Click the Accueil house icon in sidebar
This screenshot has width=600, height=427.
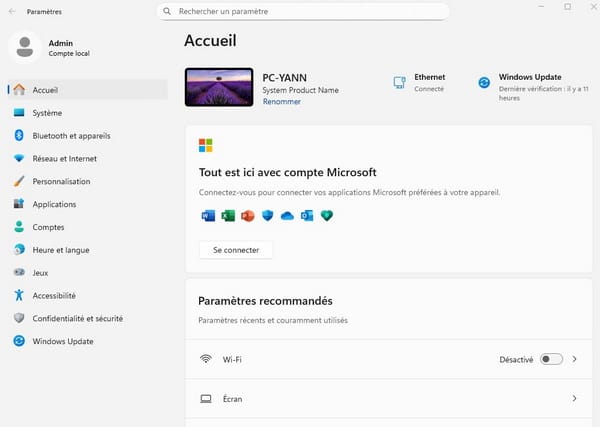click(x=19, y=90)
